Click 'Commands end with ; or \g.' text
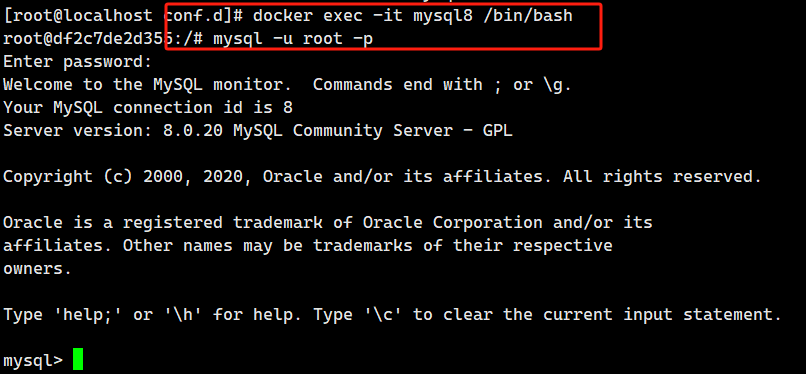The height and width of the screenshot is (374, 806). (x=442, y=85)
